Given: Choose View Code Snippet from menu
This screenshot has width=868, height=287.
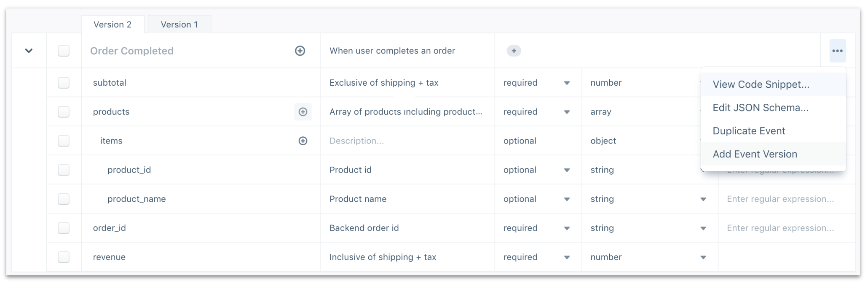Looking at the screenshot, I should tap(761, 84).
